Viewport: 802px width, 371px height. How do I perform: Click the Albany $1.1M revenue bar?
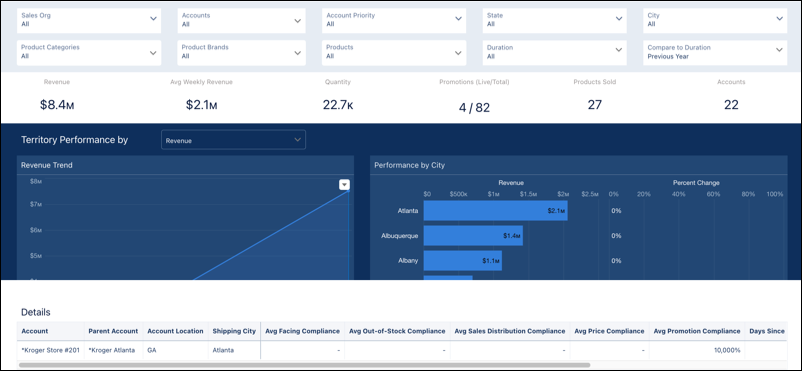pyautogui.click(x=463, y=260)
